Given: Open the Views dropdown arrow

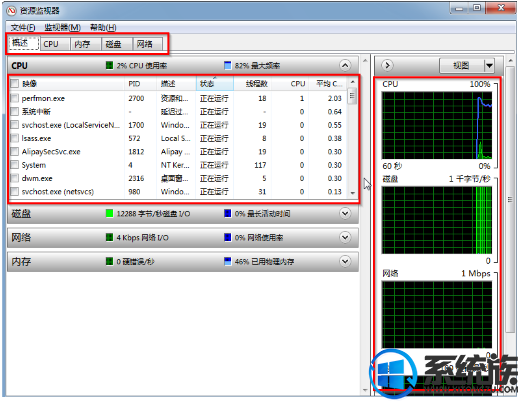Looking at the screenshot, I should pos(489,66).
